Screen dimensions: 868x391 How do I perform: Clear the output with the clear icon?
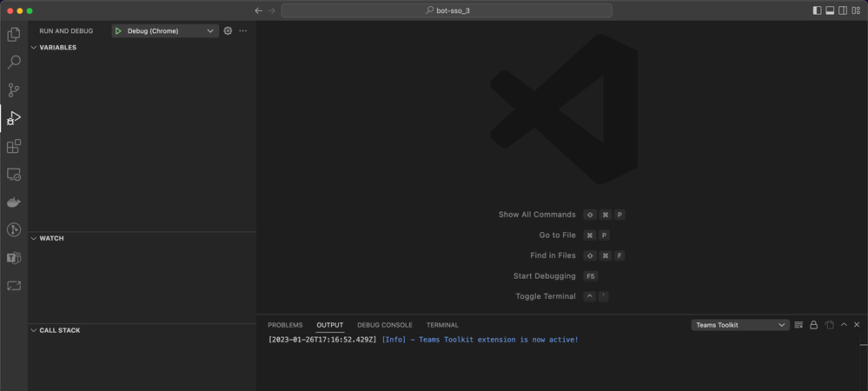pos(798,325)
